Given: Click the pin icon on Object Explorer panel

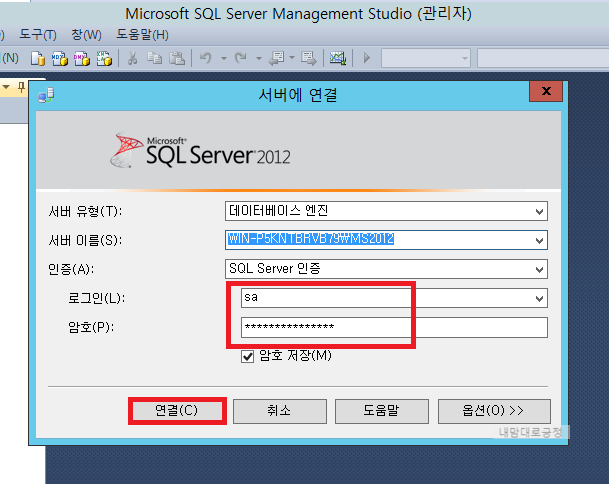Looking at the screenshot, I should click(21, 87).
